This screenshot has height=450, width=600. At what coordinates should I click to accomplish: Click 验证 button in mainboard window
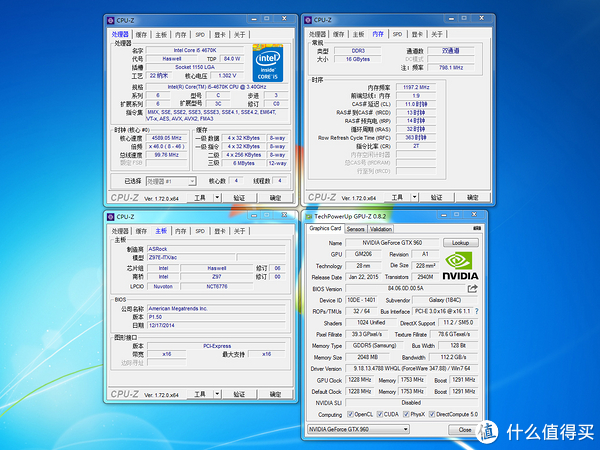(240, 394)
